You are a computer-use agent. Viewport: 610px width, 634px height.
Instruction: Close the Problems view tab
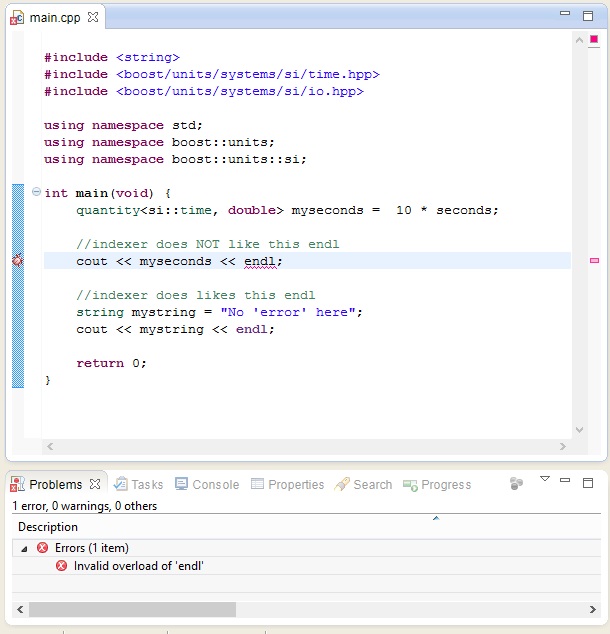[x=95, y=484]
